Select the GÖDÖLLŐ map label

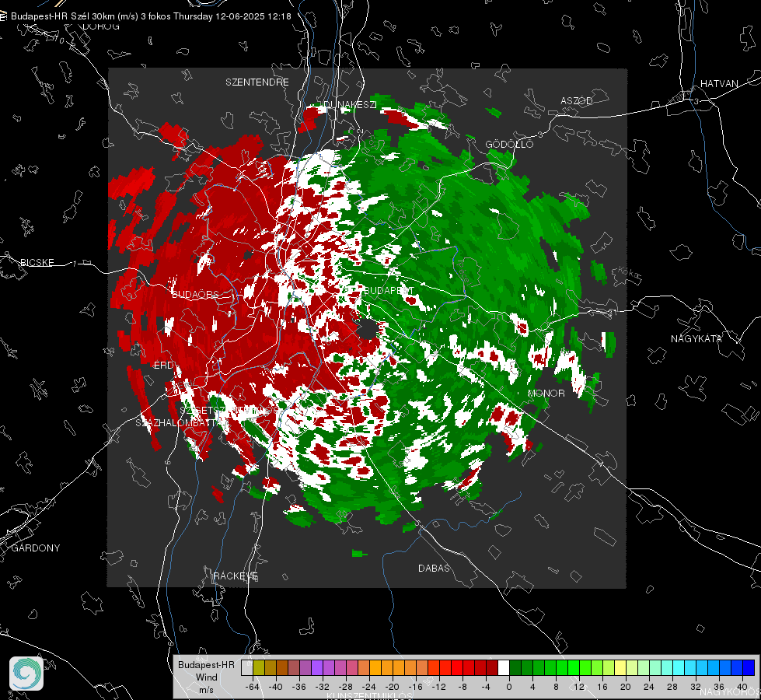(x=509, y=144)
